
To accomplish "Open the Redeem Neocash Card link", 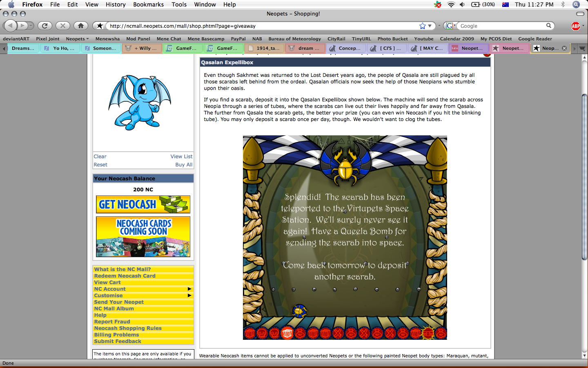I will [x=125, y=276].
